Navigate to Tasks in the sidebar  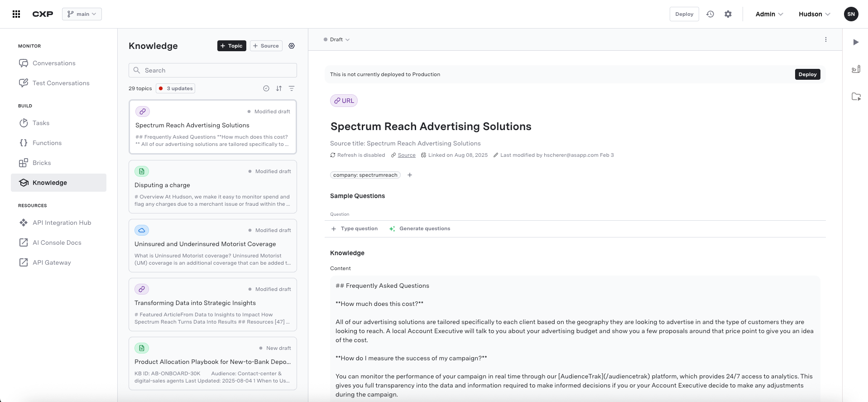59,123
